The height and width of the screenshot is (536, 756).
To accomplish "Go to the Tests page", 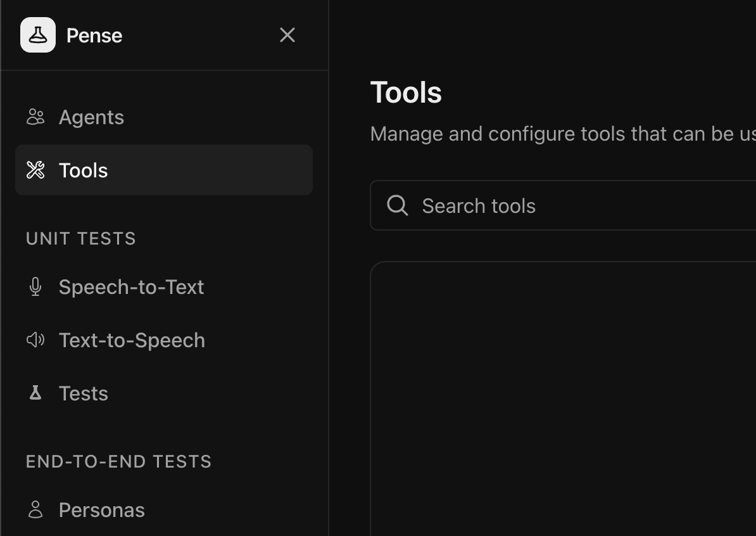I will pos(83,393).
